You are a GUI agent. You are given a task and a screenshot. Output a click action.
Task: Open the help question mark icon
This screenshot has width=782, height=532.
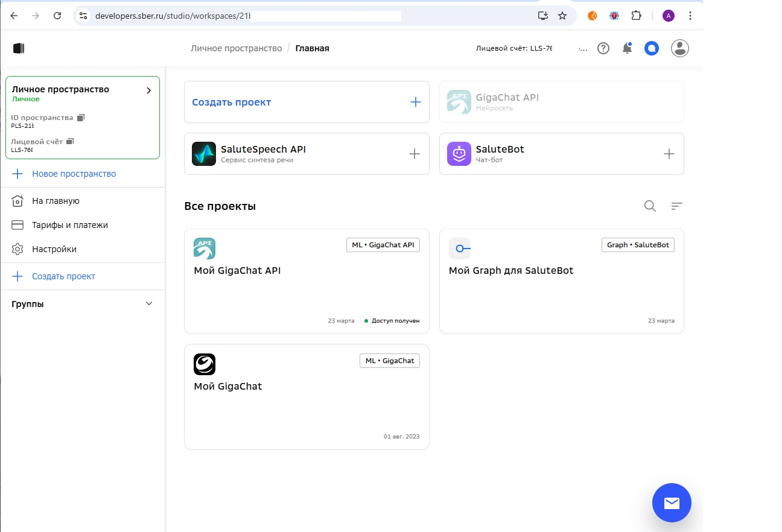point(603,48)
